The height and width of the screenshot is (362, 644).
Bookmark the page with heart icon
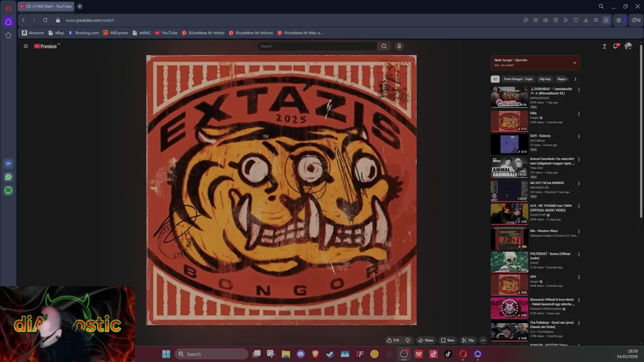click(576, 20)
